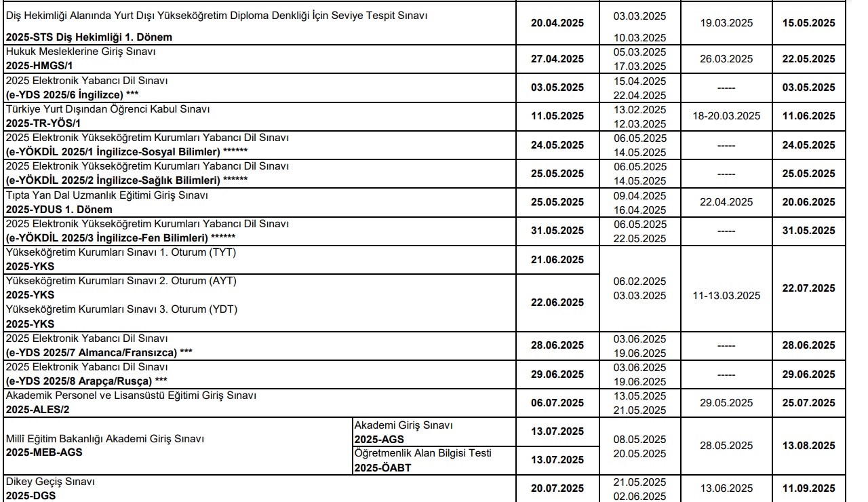Click the '2025-STS Diş Hekimliği 1. Dönem' code
Screen dimensions: 868x502
pyautogui.click(x=89, y=37)
